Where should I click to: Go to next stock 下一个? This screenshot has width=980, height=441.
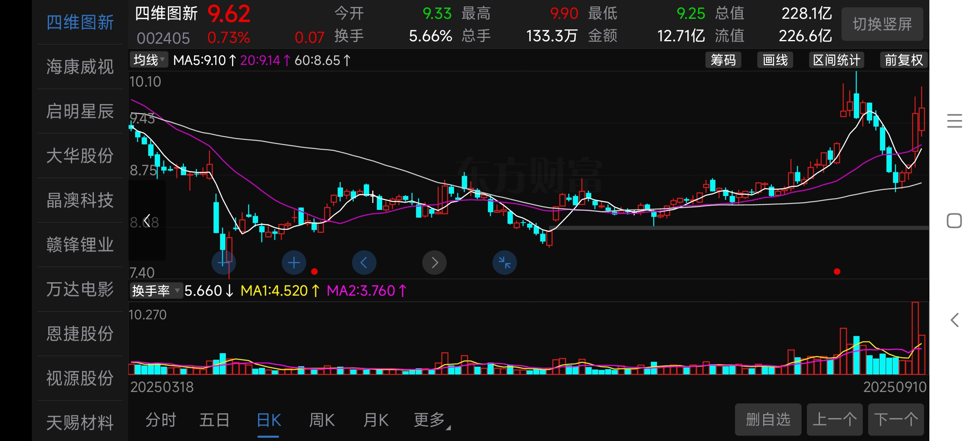(x=896, y=419)
